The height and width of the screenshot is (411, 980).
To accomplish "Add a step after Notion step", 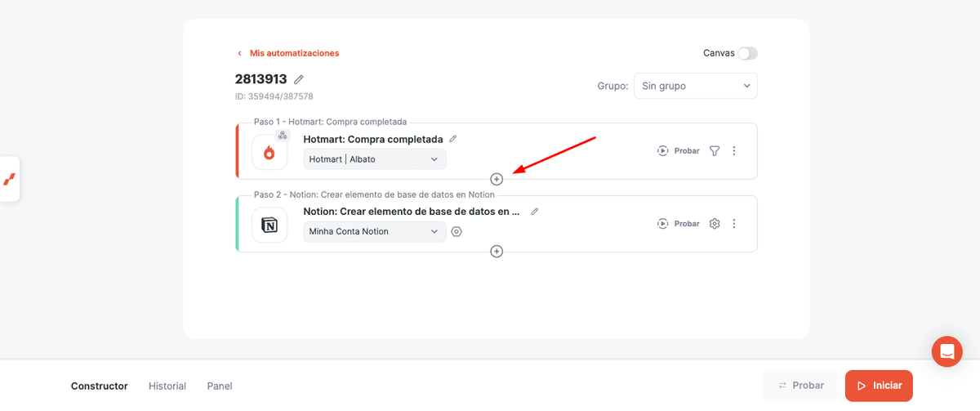I will (497, 251).
